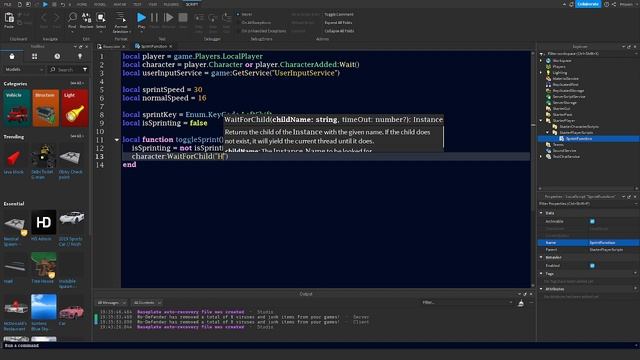Open the FILE menu
The image size is (640, 360).
tap(7, 4)
